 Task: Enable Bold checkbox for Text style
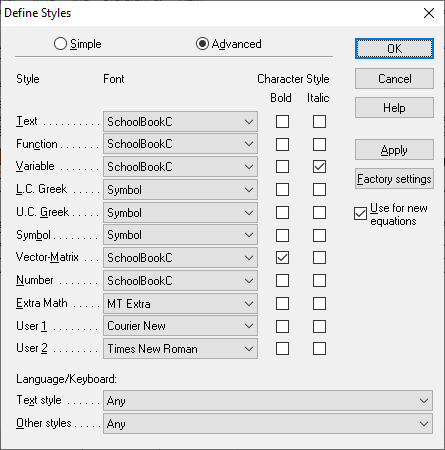282,122
